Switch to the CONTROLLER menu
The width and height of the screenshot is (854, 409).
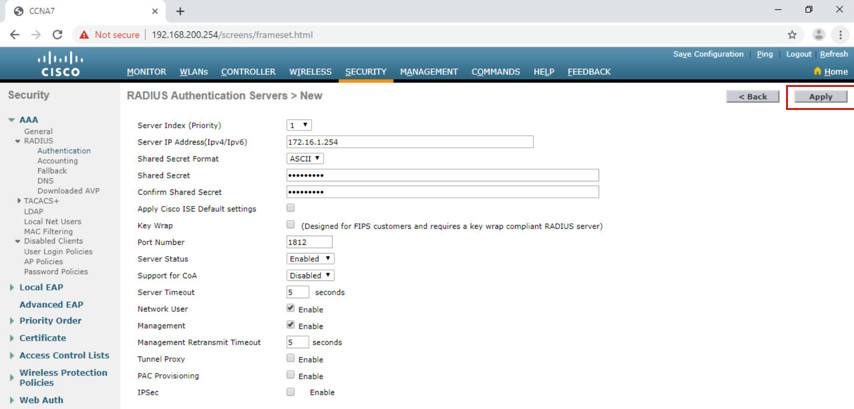click(x=248, y=71)
